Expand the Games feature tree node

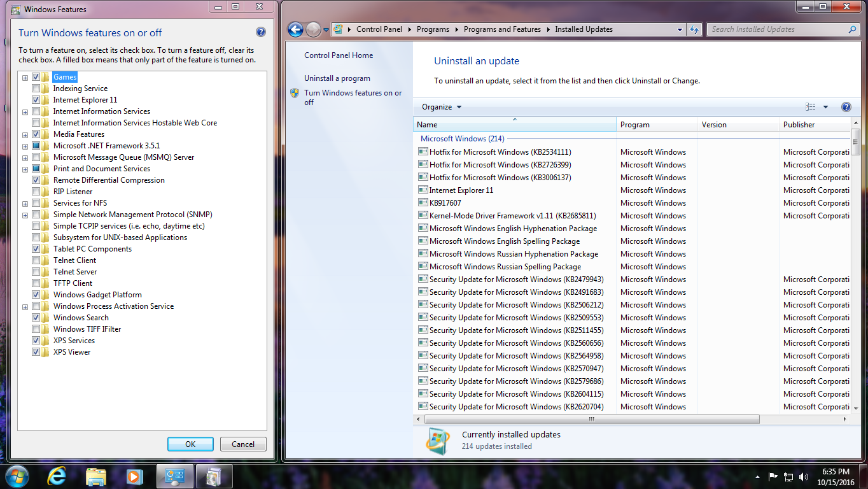[x=25, y=78]
